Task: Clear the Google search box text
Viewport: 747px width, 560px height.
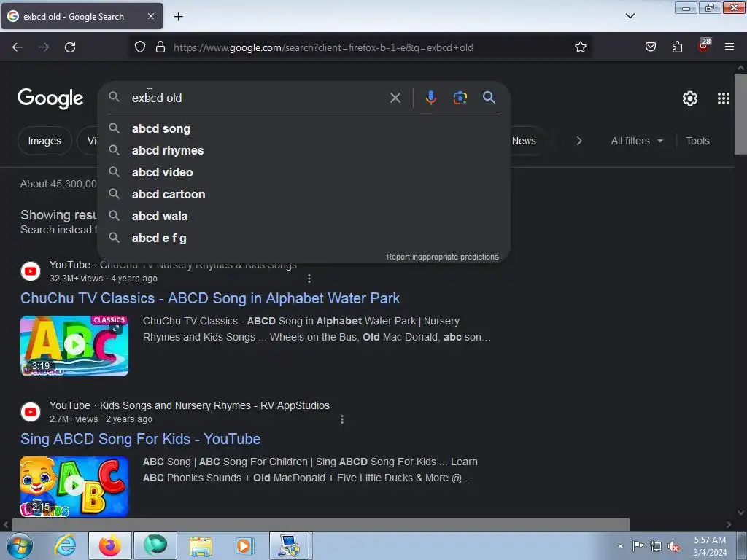Action: pyautogui.click(x=395, y=98)
